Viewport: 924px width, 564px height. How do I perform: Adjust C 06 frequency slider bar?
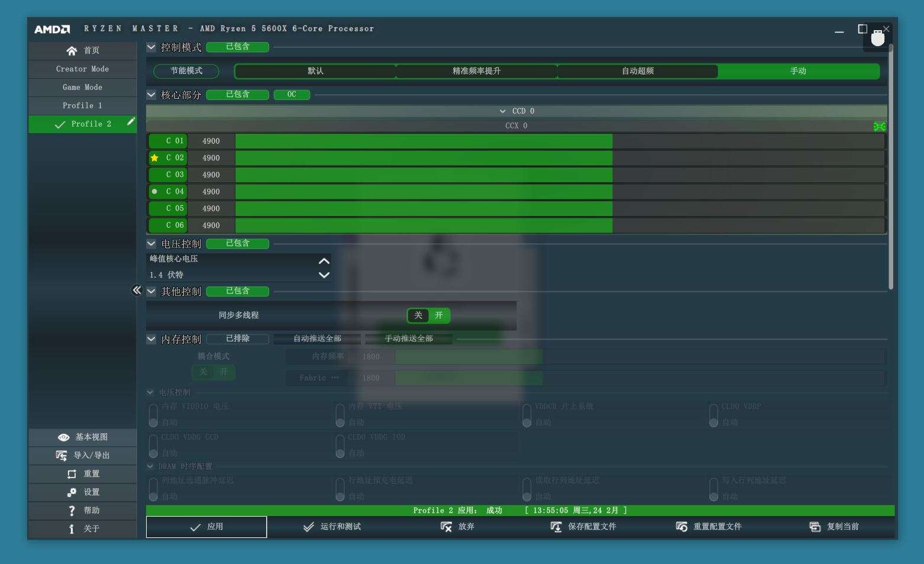pos(560,225)
